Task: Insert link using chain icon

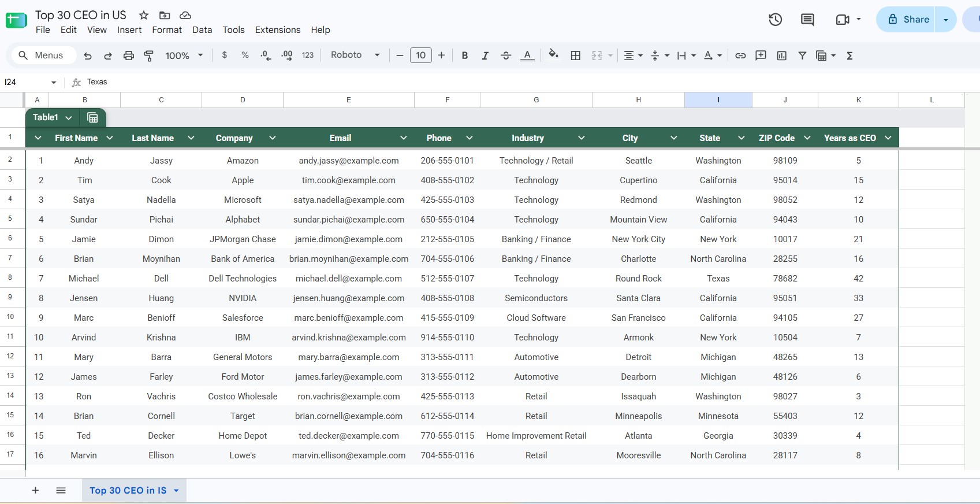Action: 740,55
